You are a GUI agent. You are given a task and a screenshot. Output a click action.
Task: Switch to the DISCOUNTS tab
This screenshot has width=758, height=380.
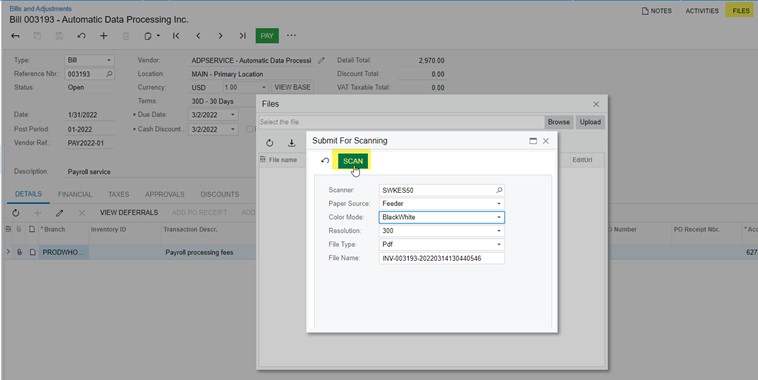click(219, 194)
